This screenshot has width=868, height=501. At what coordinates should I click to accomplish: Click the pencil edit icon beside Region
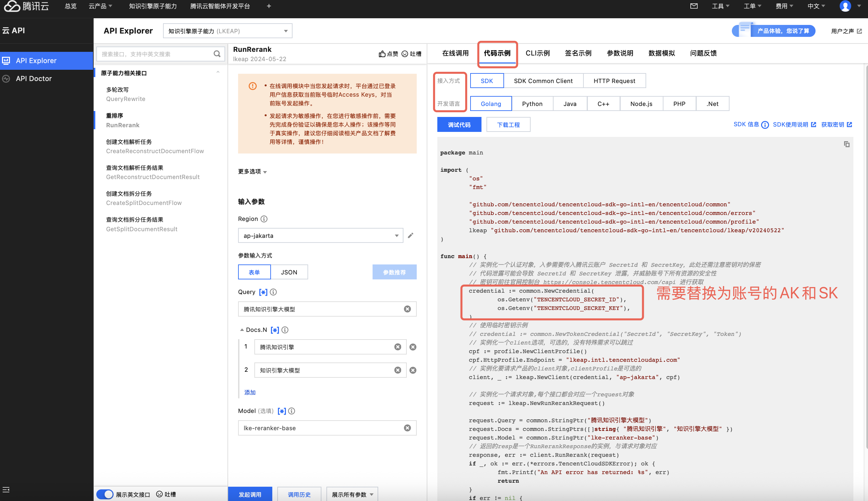coord(410,235)
